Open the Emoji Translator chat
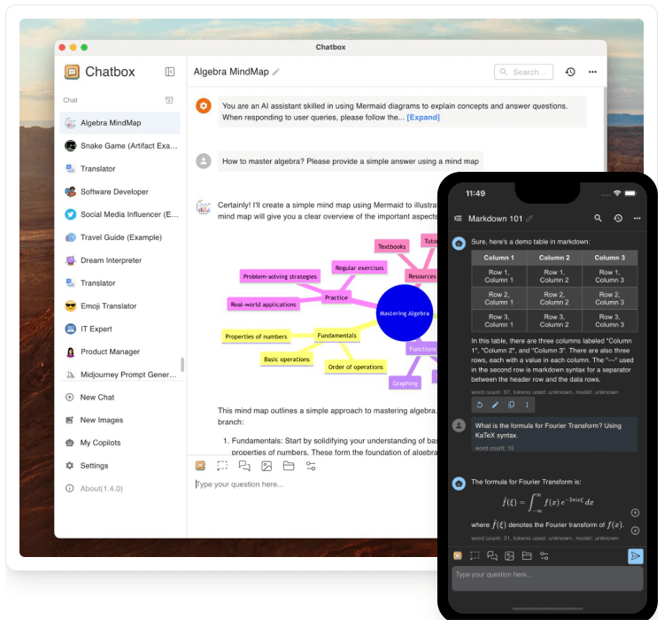 120,306
